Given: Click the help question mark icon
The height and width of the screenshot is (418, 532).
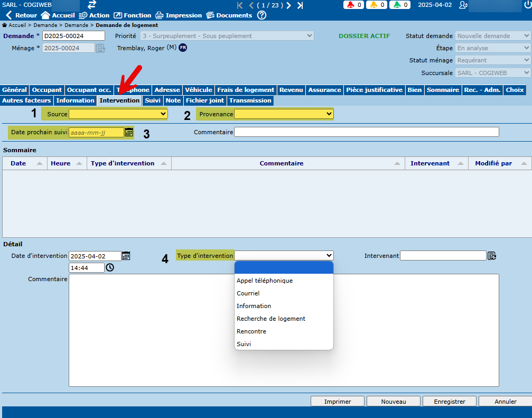Looking at the screenshot, I should 262,15.
